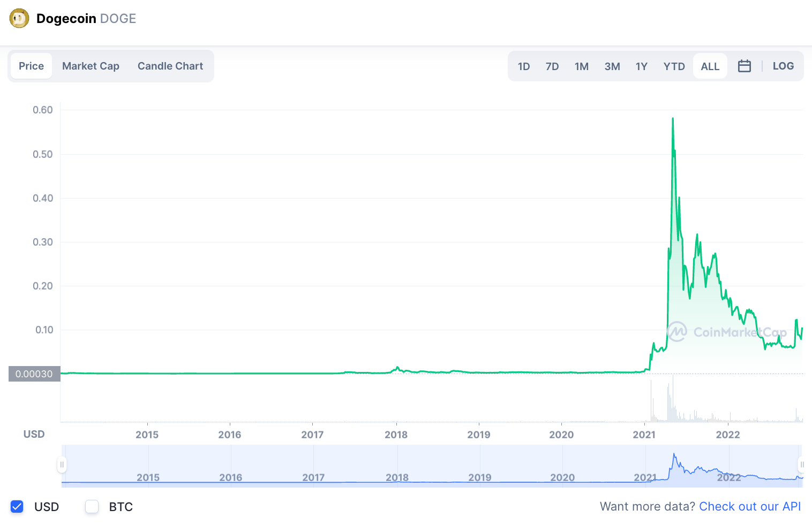Click the 2021 label on the main x-axis

(644, 435)
